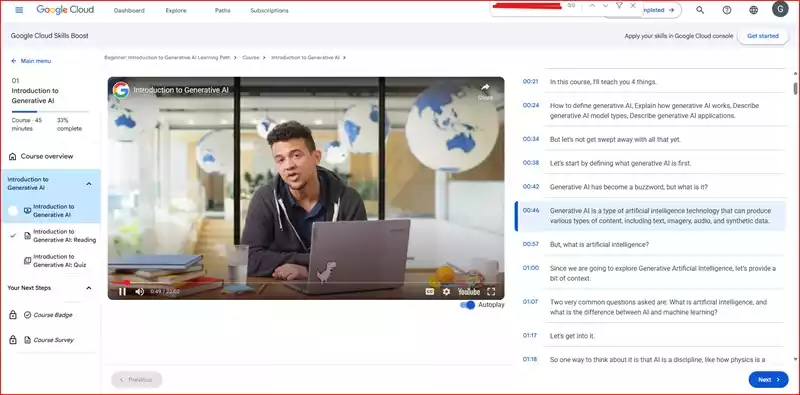Open the Dashboard tab
This screenshot has height=395, width=800.
[129, 10]
